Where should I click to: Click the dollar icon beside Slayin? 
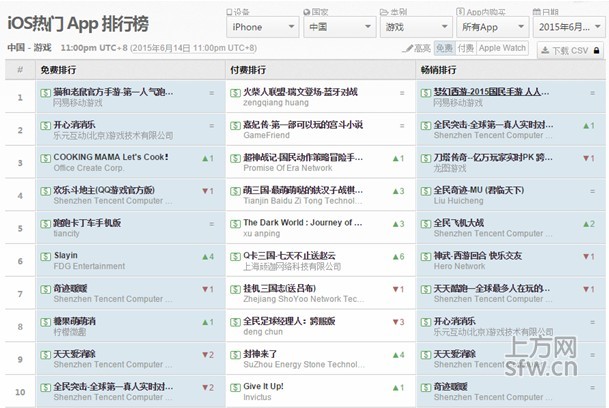click(x=45, y=256)
